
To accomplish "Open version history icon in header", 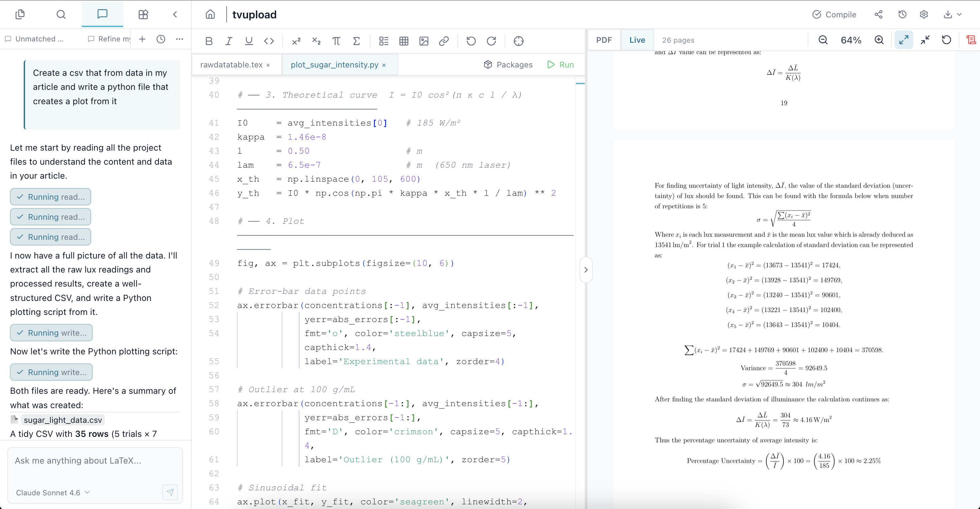I will click(902, 14).
